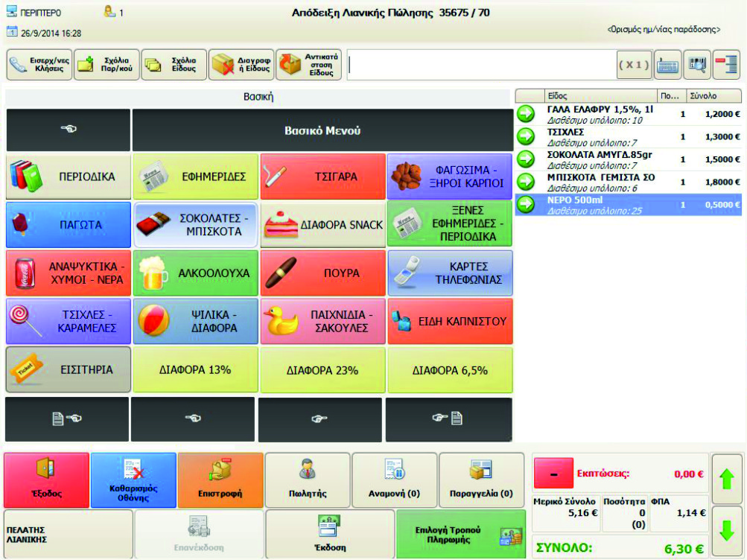The image size is (747, 560).
Task: Click the barcode search icon
Action: tap(696, 66)
